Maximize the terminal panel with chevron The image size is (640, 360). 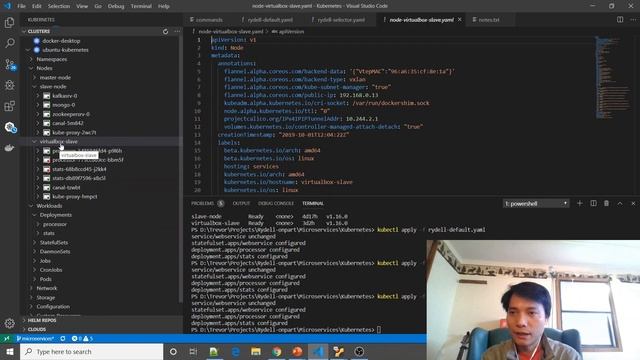tap(620, 203)
